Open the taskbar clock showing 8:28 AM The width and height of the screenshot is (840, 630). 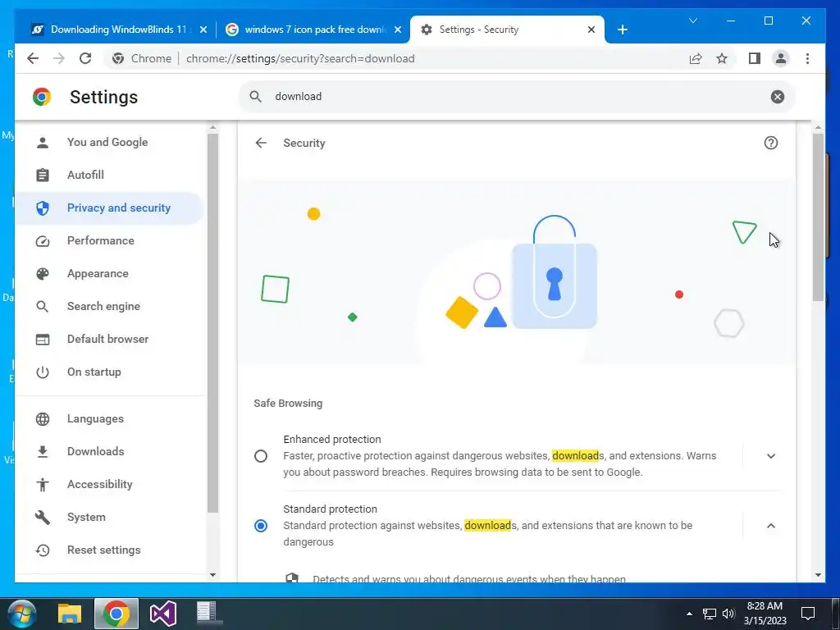coord(765,614)
